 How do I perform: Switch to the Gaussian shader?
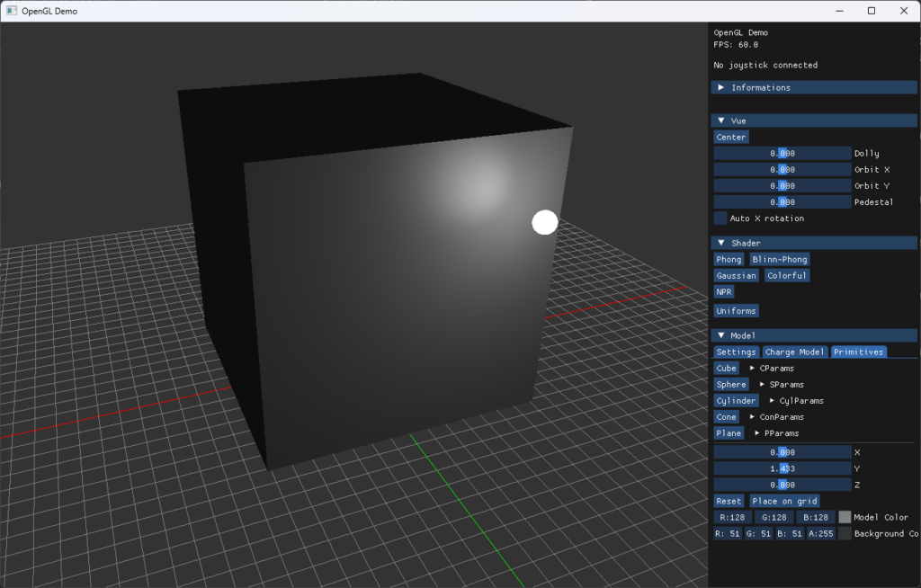point(736,275)
